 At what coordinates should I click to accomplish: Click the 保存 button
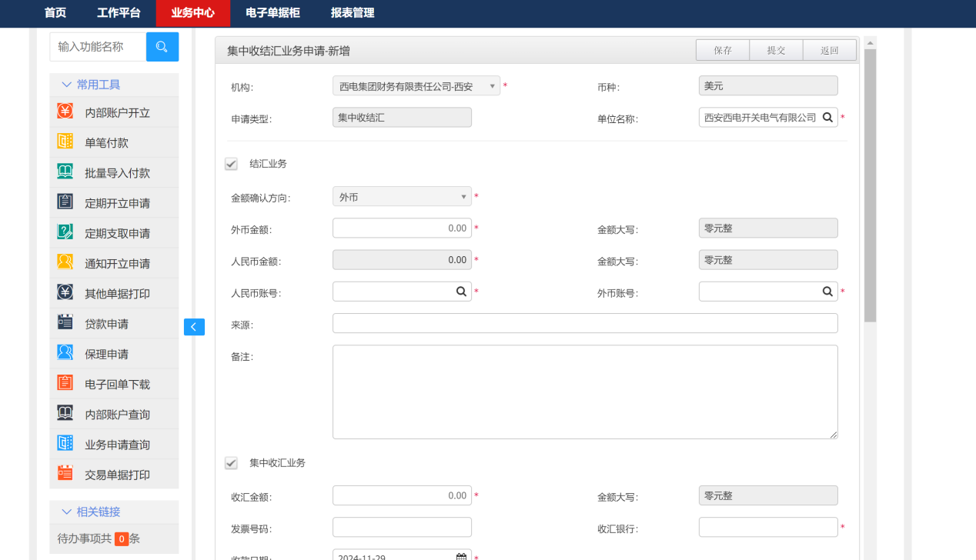(x=722, y=50)
